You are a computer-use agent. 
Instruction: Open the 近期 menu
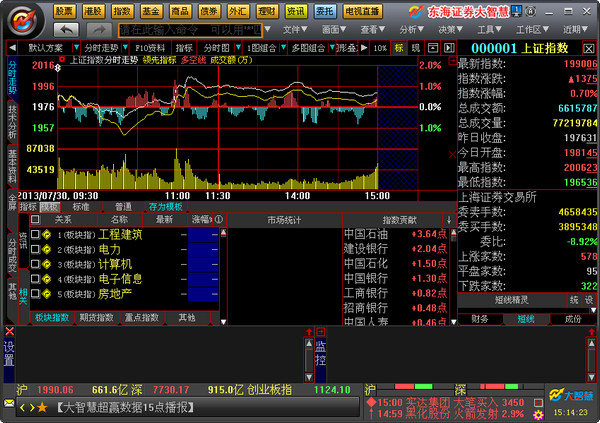point(575,29)
